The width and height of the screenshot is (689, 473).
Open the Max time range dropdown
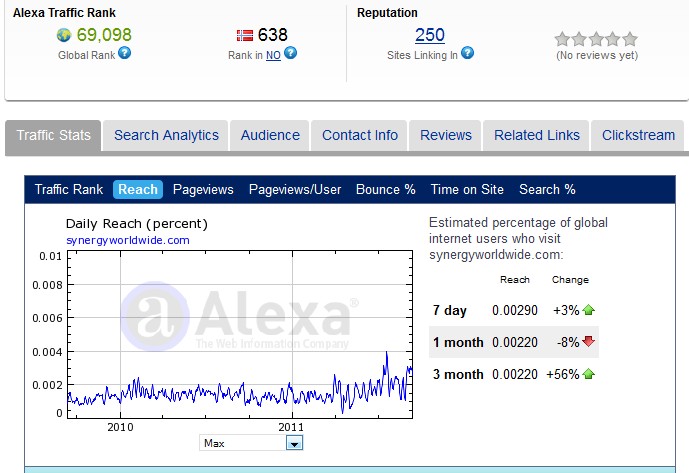[251, 443]
